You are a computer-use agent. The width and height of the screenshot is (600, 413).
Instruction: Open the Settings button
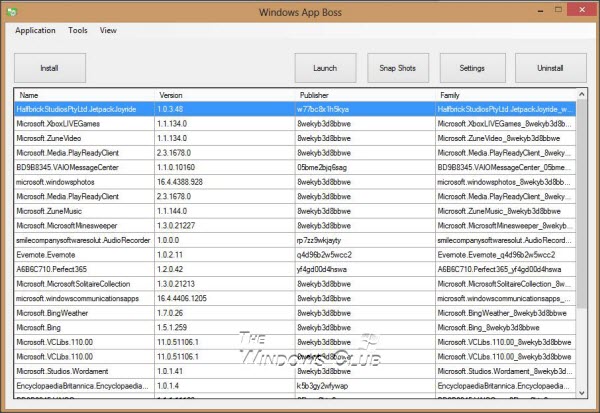tap(473, 68)
